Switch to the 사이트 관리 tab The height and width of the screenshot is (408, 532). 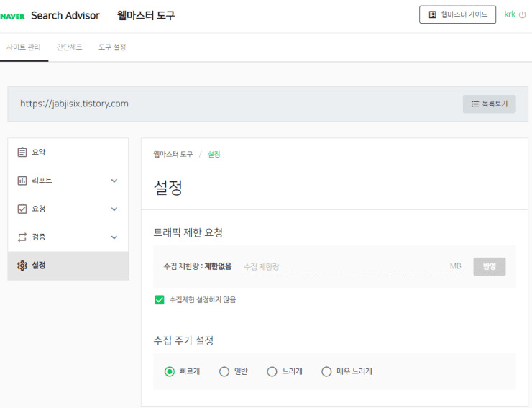pos(24,47)
